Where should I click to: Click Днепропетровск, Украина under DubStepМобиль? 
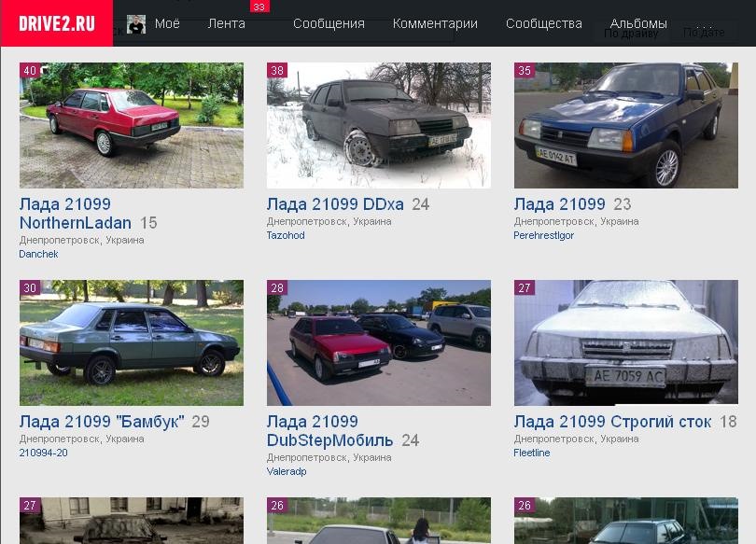tap(329, 457)
